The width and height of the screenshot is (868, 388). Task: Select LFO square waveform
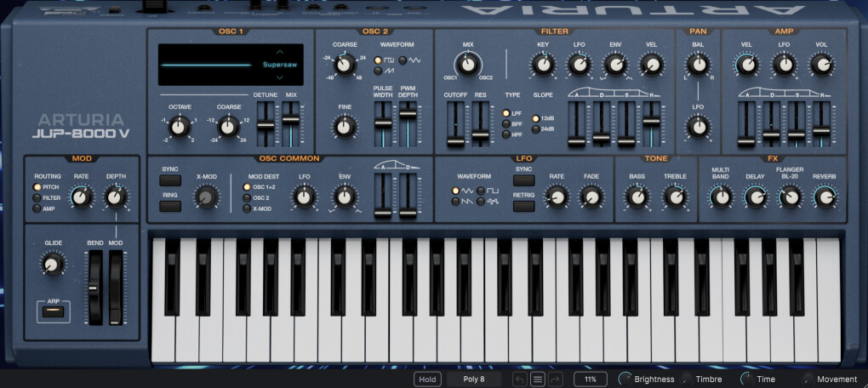[481, 191]
